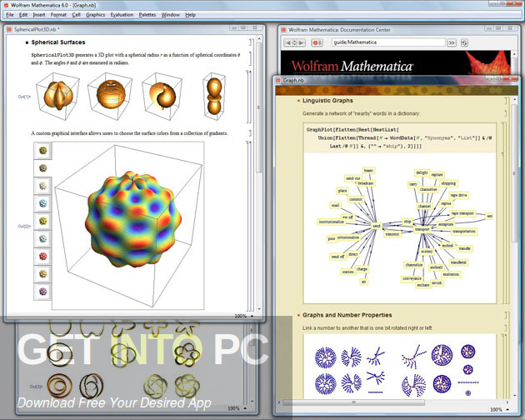525x420 pixels.
Task: Select the cell bracket beside Spherical Surfaces heading
Action: [251, 42]
